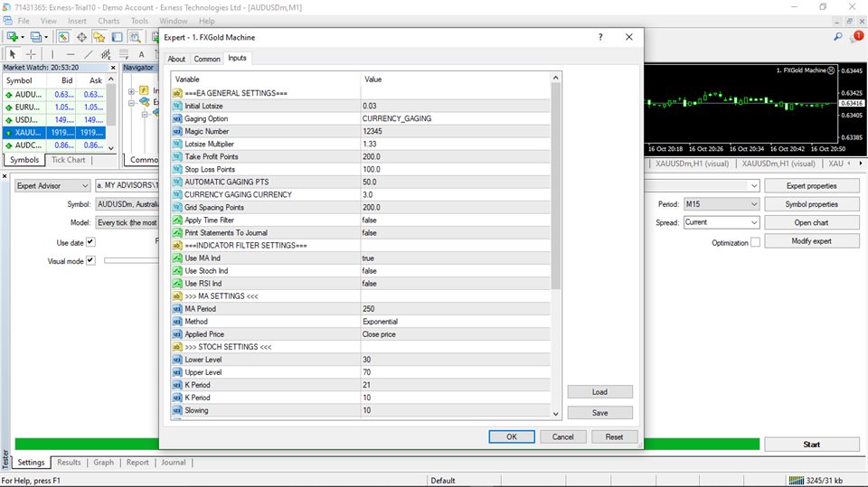
Task: Collapse the Expert Advisors node in Navigator
Action: point(131,103)
